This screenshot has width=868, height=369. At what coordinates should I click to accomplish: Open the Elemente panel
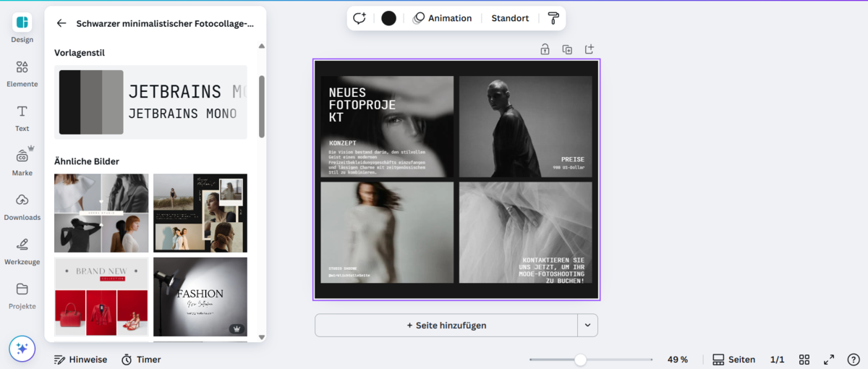[22, 67]
